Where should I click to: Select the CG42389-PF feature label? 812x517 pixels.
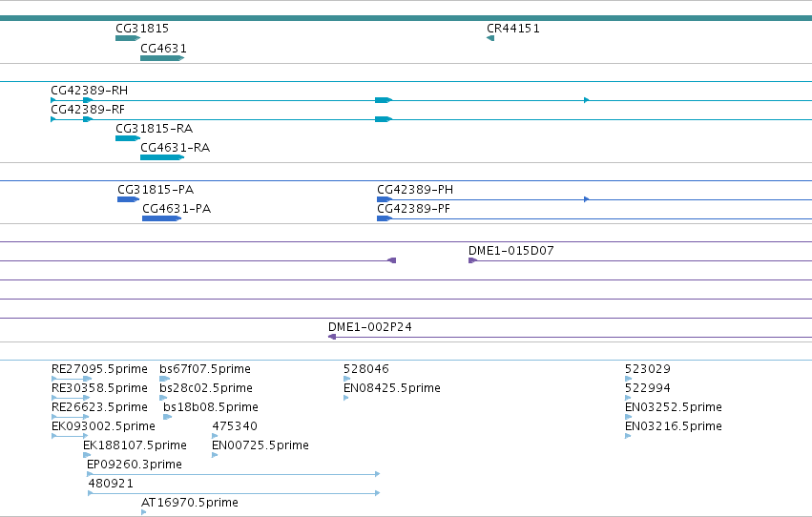point(413,209)
